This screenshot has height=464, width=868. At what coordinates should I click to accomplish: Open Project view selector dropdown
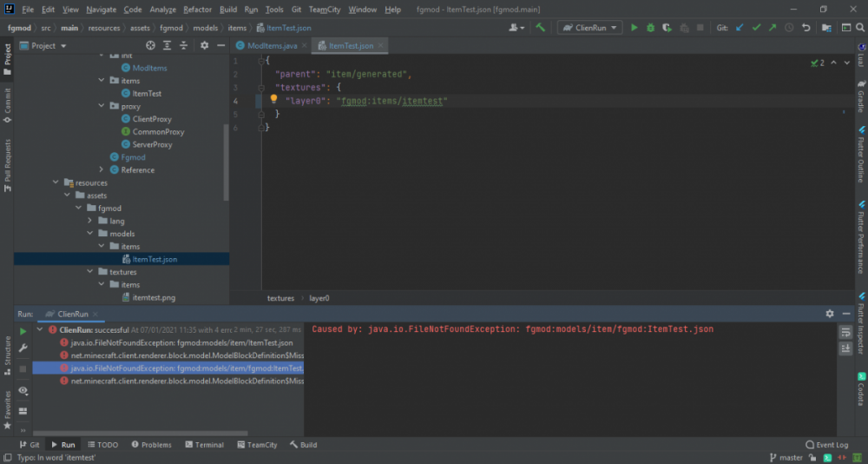(43, 46)
